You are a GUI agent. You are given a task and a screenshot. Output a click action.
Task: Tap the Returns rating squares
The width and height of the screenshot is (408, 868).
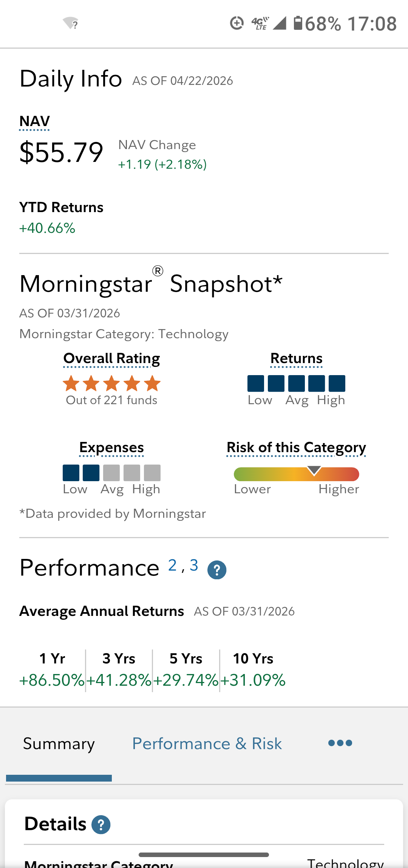296,383
